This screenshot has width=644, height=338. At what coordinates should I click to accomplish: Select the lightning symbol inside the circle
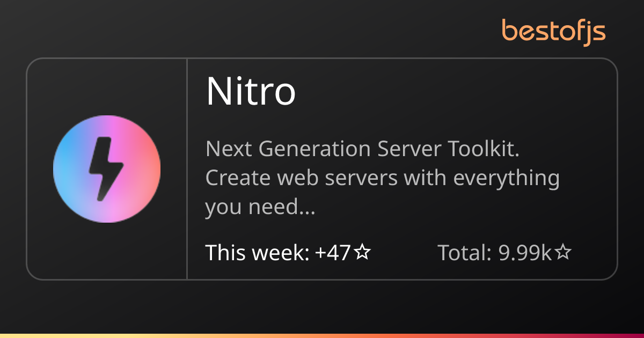pos(105,167)
